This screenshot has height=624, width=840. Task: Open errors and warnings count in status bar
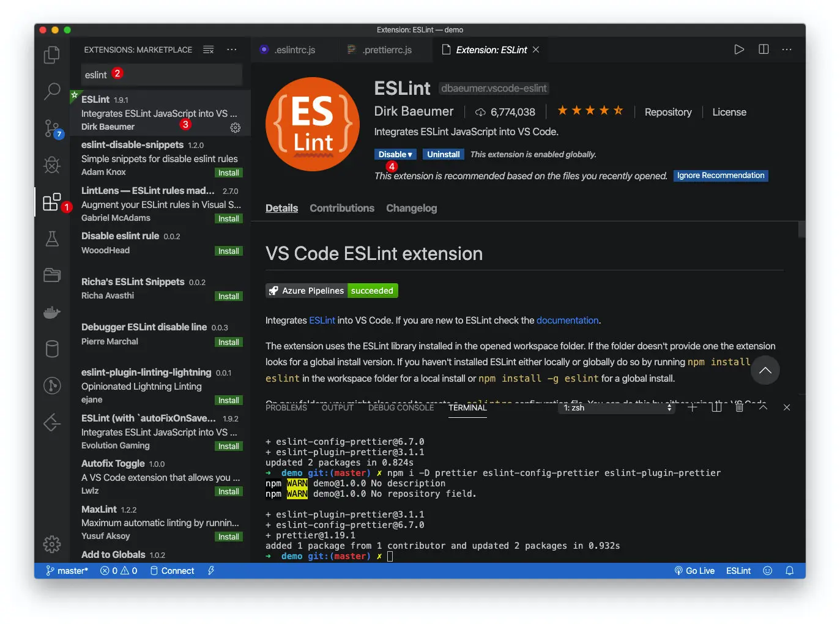point(119,571)
